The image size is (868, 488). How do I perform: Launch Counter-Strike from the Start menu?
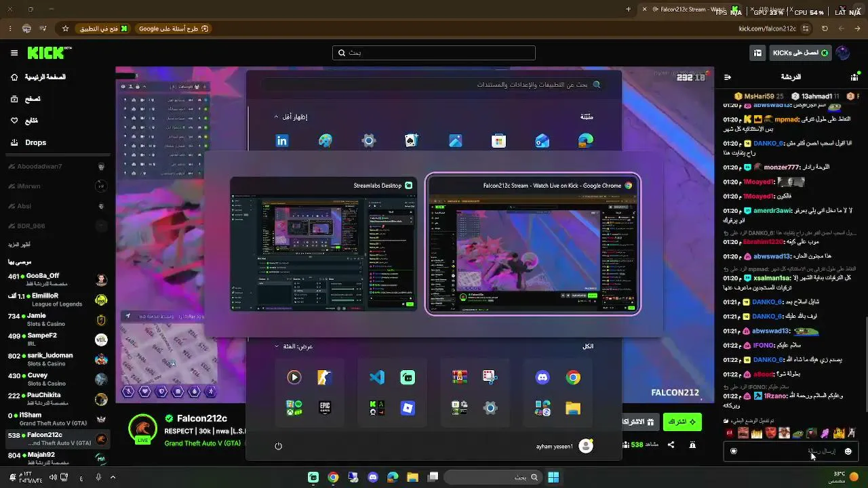click(325, 378)
